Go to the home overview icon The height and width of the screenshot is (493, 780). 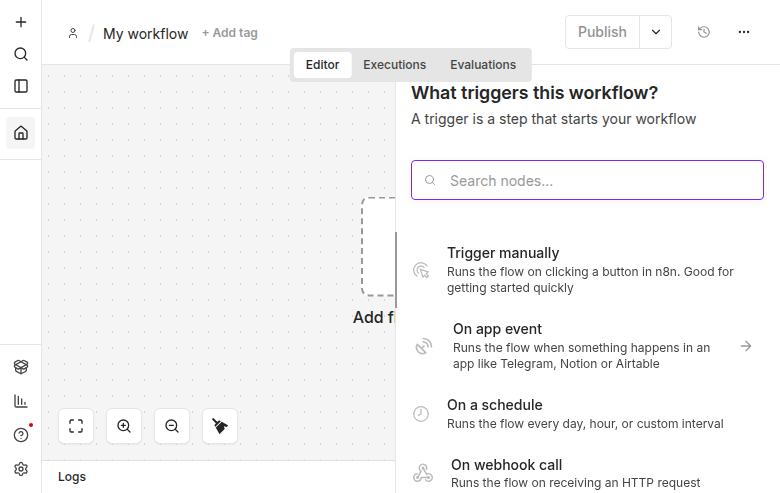pos(21,133)
